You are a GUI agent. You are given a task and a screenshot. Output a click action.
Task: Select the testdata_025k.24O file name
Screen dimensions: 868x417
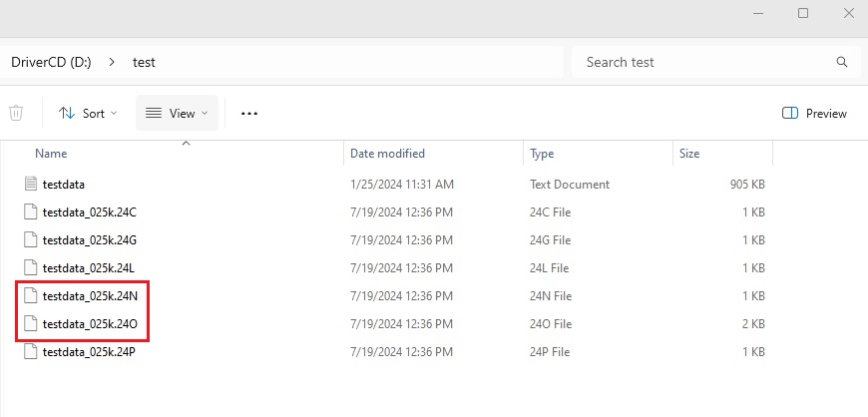point(90,324)
